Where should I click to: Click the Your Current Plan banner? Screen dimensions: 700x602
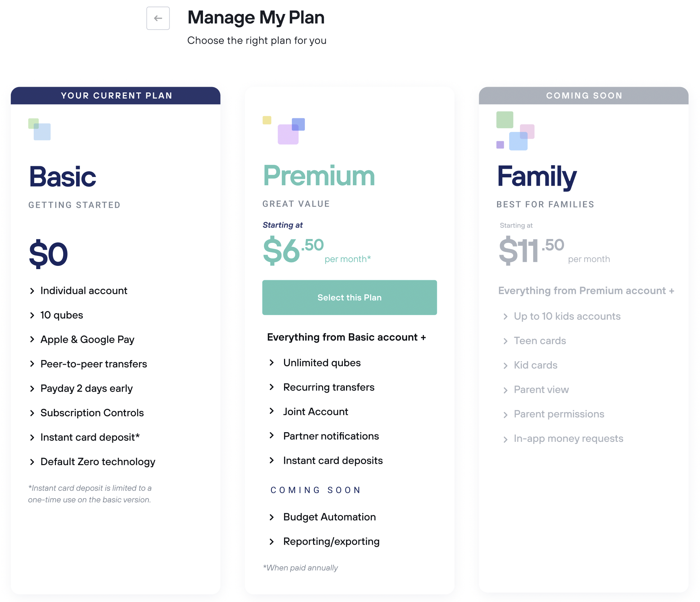[115, 96]
